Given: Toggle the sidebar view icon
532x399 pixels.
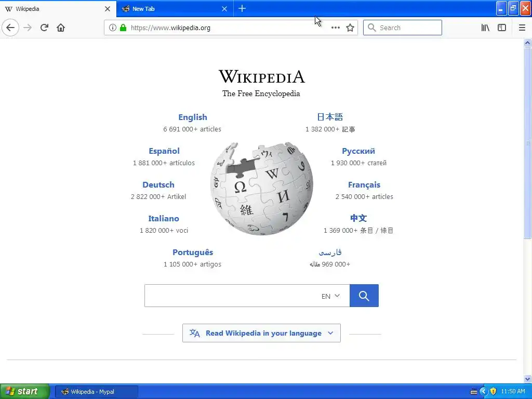Looking at the screenshot, I should (502, 28).
